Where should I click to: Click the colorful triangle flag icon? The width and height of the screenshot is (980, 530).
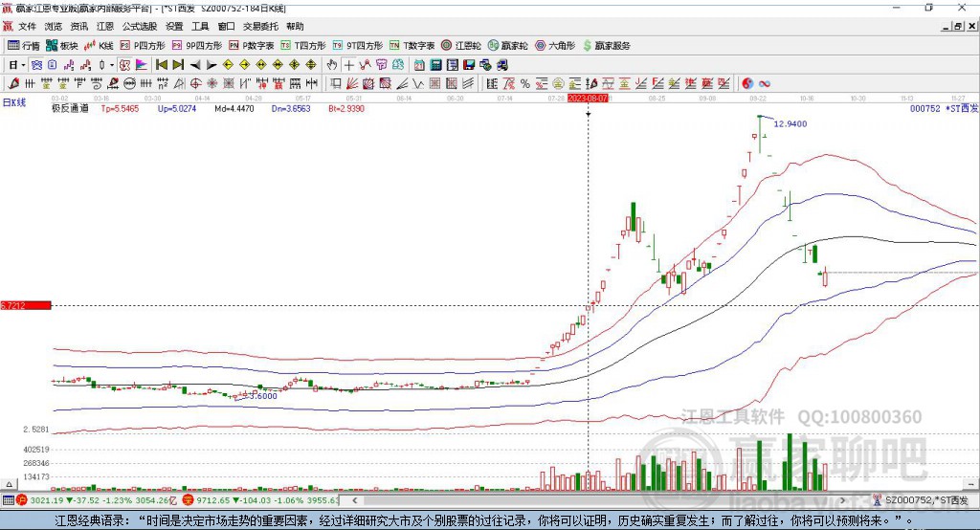(141, 65)
